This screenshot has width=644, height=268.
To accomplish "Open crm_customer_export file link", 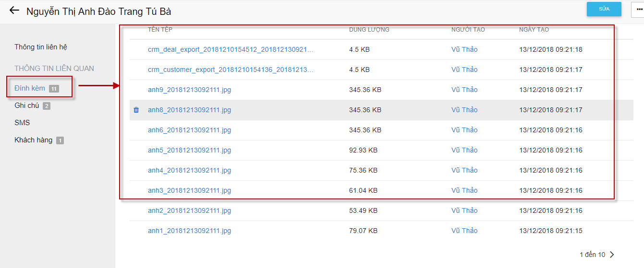I will [230, 70].
